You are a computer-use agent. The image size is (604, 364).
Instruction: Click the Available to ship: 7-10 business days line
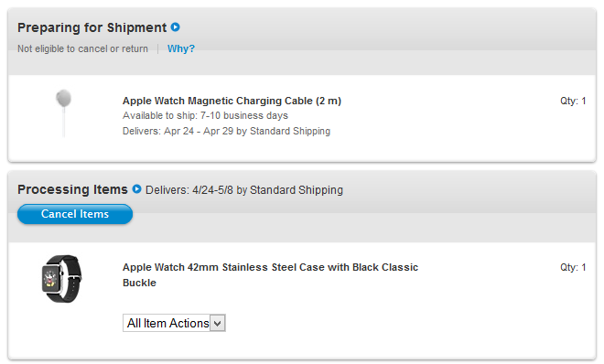coord(205,116)
